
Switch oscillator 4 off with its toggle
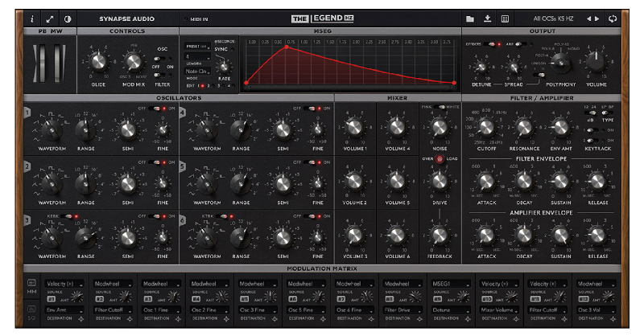coord(310,109)
